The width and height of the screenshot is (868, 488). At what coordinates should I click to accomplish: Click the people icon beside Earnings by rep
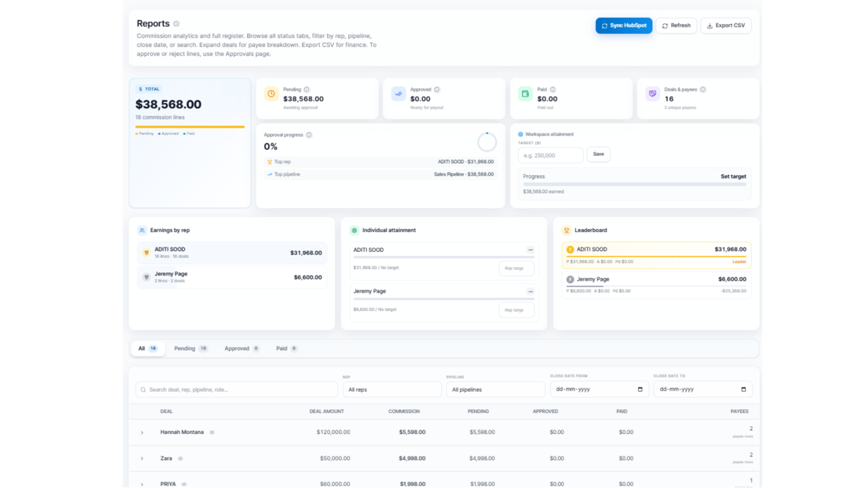(x=142, y=230)
